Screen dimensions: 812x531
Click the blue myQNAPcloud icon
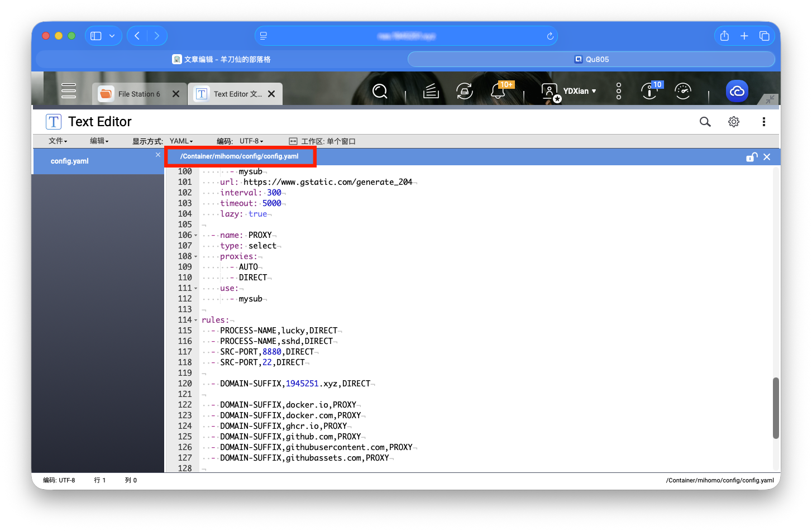(737, 91)
